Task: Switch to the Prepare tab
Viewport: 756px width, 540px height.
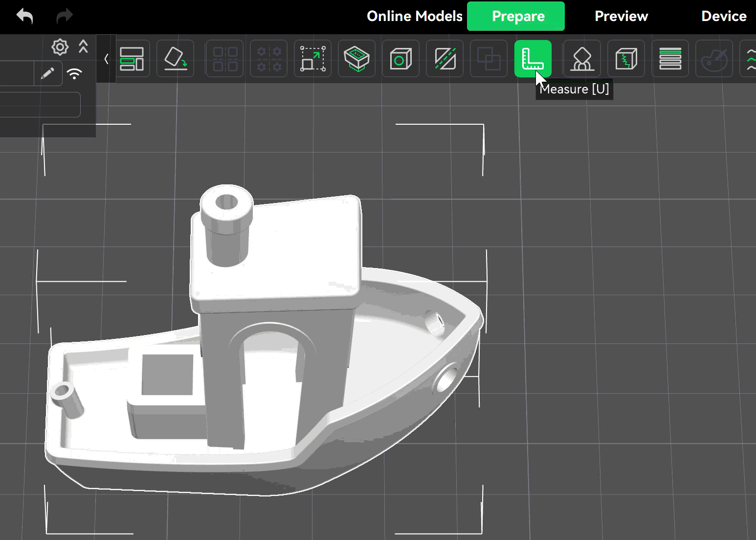Action: 516,16
